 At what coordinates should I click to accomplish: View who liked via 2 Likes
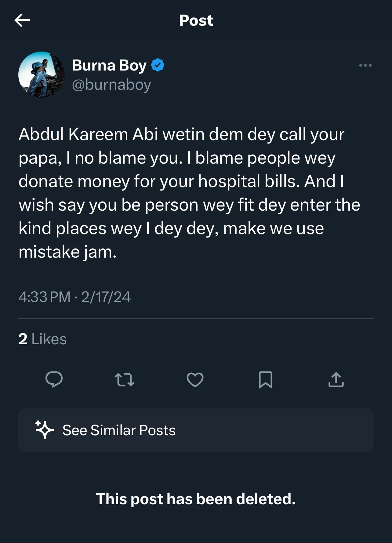[x=42, y=339]
